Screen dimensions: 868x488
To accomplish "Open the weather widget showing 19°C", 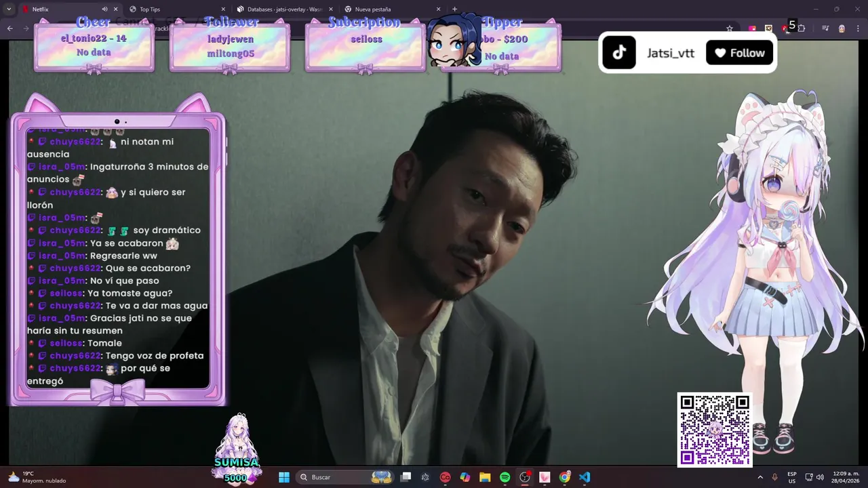I will click(37, 477).
